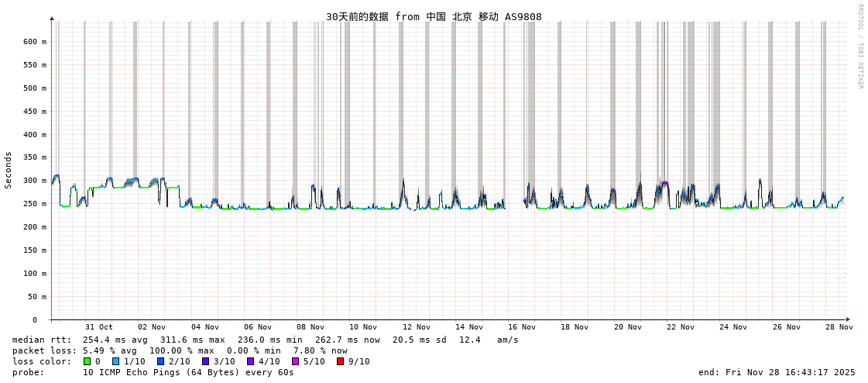868x383 pixels.
Task: Click the end timestamp Fri Nov 28
Action: point(777,372)
